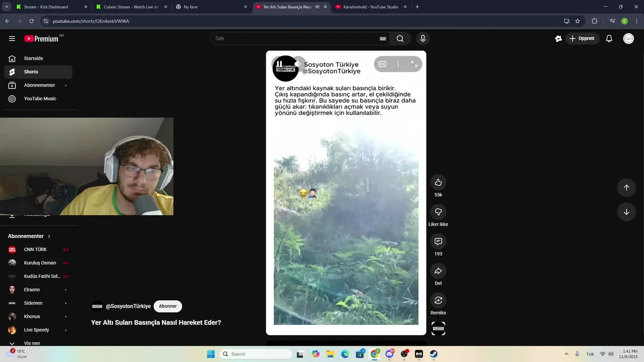This screenshot has width=644, height=362.
Task: Select Shorts in the sidebar
Action: [x=38, y=72]
